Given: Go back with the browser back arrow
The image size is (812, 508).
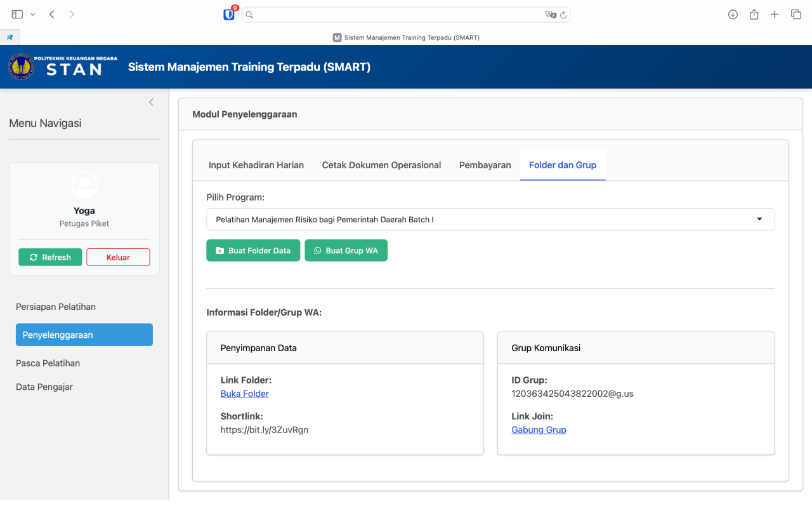Looking at the screenshot, I should (x=52, y=15).
